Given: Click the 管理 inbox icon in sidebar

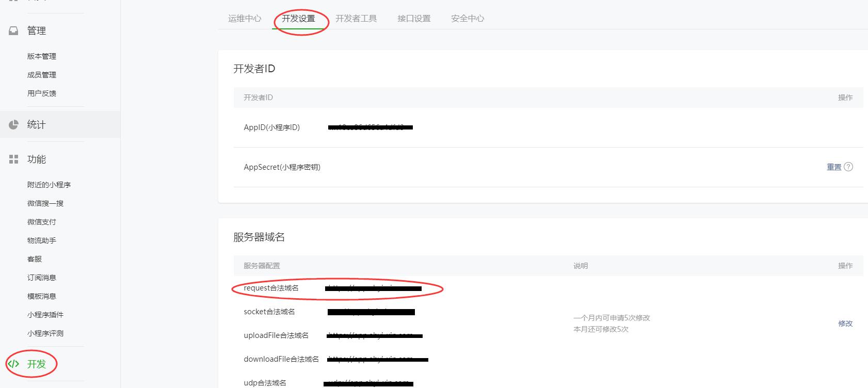Looking at the screenshot, I should point(14,31).
